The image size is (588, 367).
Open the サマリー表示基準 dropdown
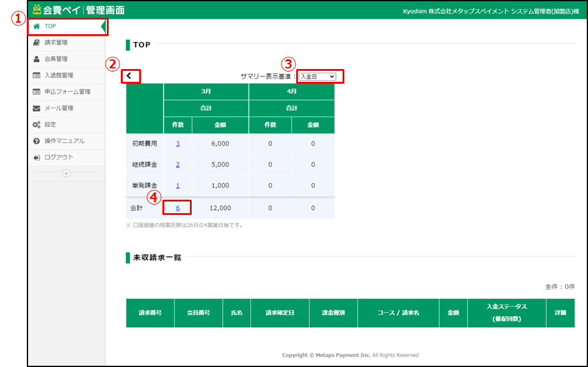click(x=317, y=76)
